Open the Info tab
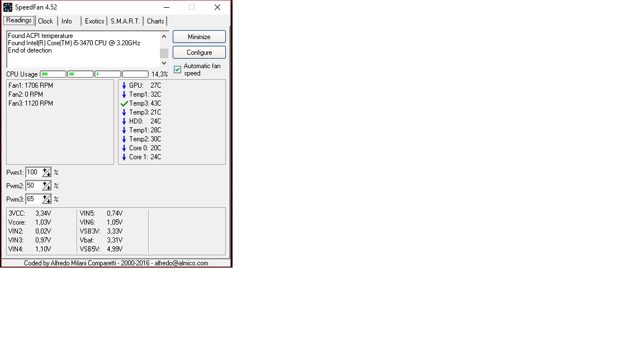This screenshot has height=362, width=644. [x=67, y=21]
